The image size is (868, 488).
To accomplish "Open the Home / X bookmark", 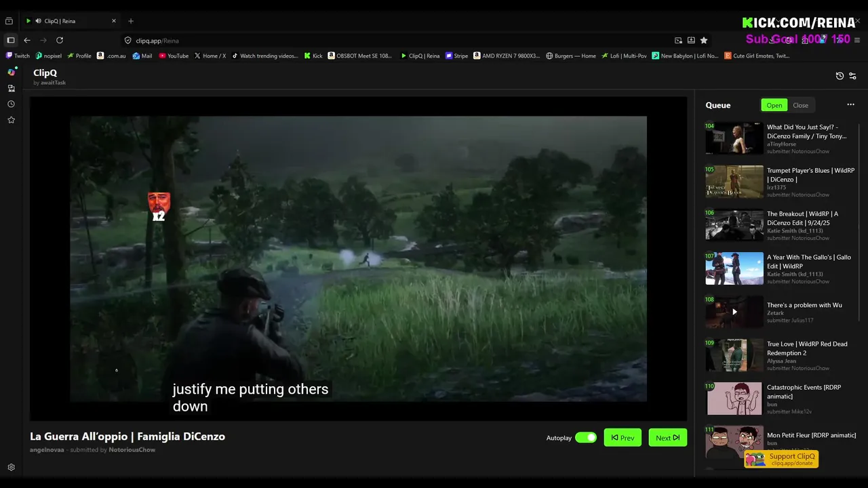I will click(x=210, y=56).
